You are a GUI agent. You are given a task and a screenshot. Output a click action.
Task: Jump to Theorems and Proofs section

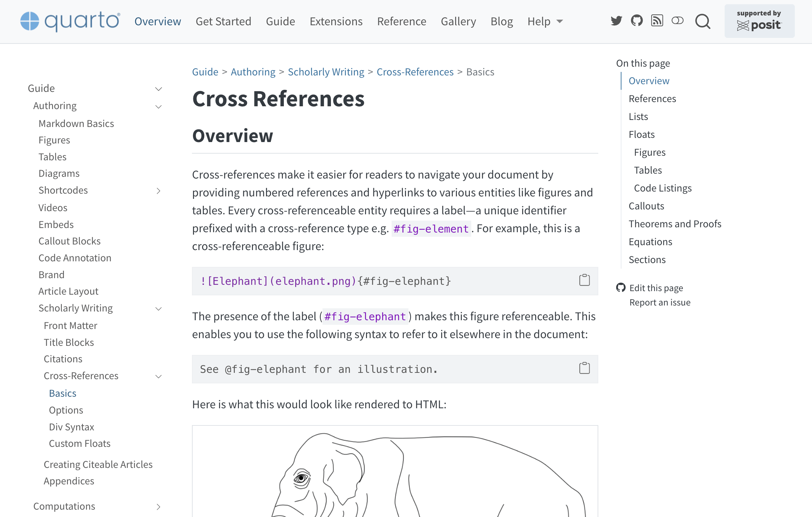(675, 224)
